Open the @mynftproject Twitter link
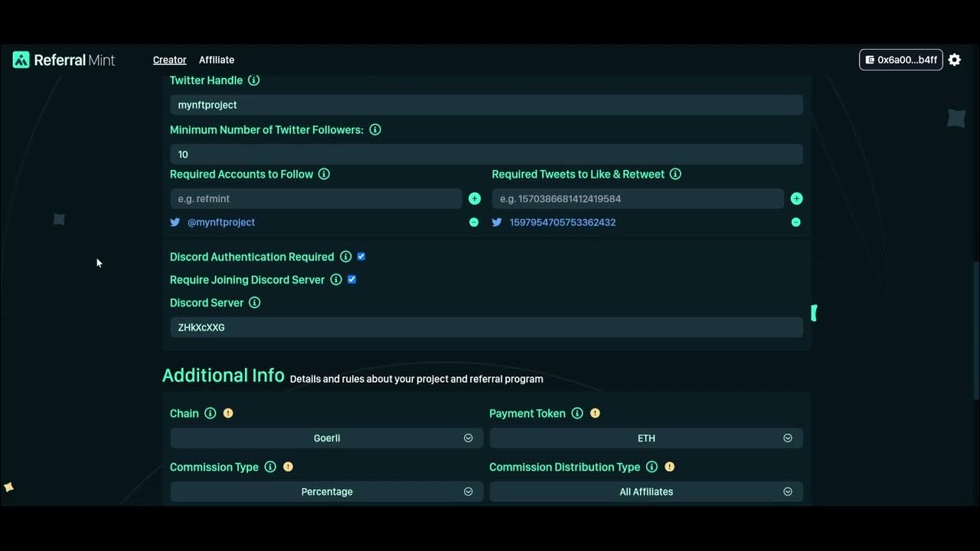The width and height of the screenshot is (980, 551). pos(221,223)
